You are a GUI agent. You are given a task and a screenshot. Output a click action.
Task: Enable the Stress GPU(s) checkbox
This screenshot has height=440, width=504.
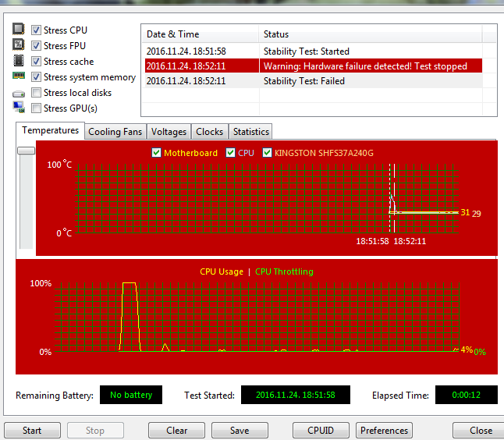(x=36, y=108)
